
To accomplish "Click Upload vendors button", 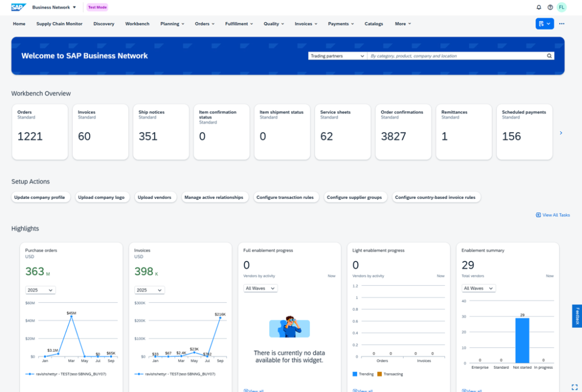I will (155, 197).
